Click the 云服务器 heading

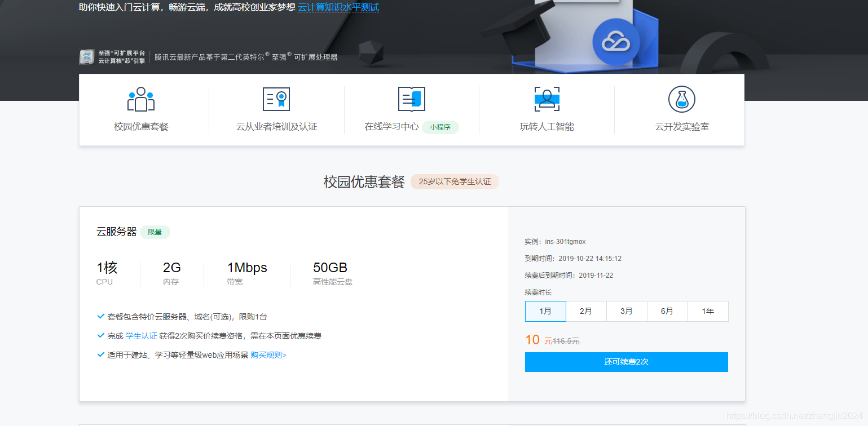(x=117, y=232)
